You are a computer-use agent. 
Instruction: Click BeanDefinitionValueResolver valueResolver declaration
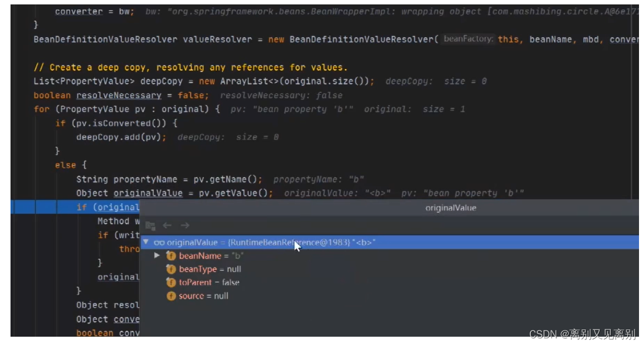(x=142, y=39)
